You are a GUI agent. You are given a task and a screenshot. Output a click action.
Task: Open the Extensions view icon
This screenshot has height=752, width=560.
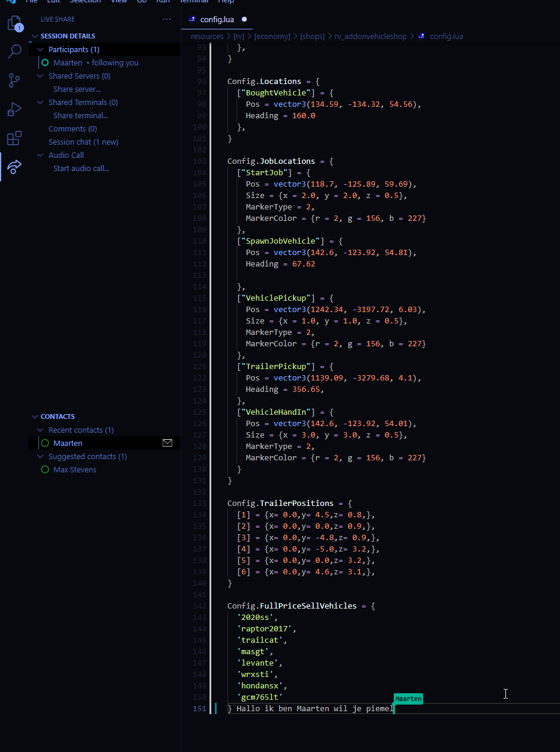point(14,138)
